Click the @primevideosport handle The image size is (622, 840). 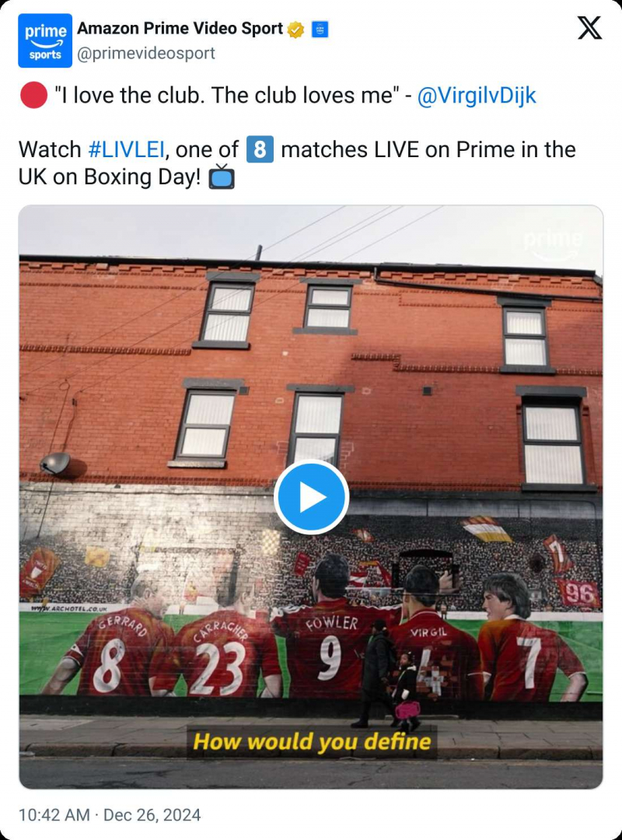click(145, 53)
